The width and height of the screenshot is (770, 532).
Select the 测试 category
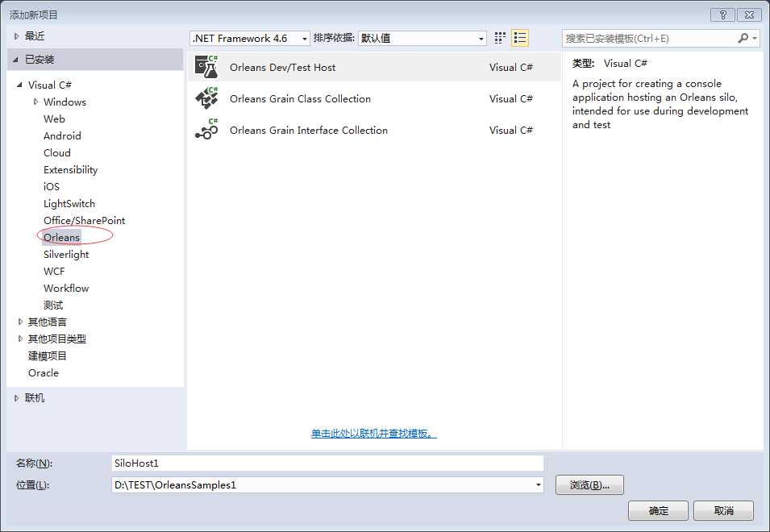point(53,305)
